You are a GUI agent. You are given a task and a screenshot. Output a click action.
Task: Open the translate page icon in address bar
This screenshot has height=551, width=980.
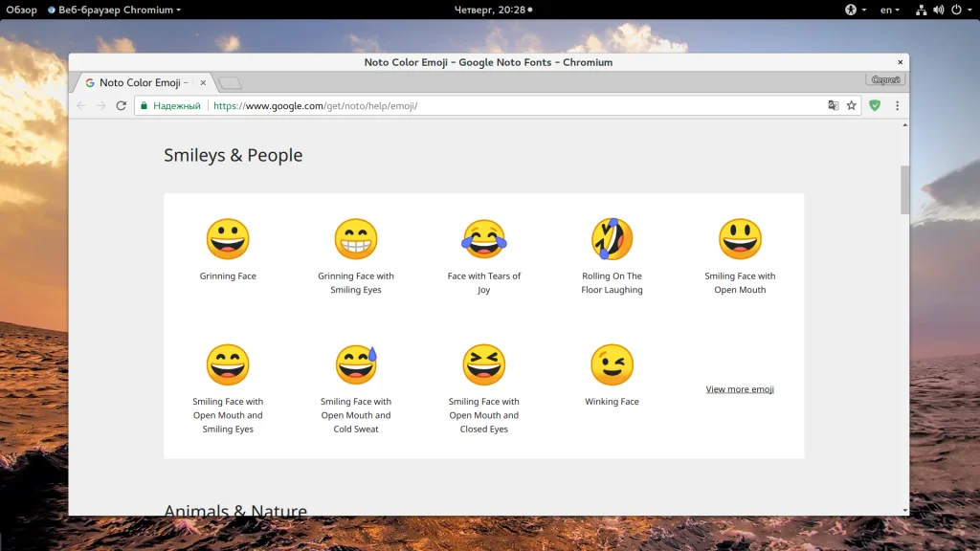click(x=833, y=106)
